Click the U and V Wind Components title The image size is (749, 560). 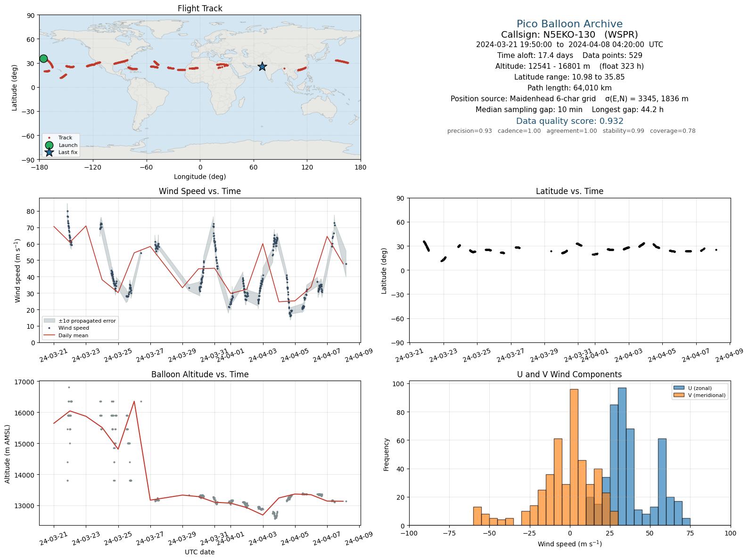(x=569, y=374)
